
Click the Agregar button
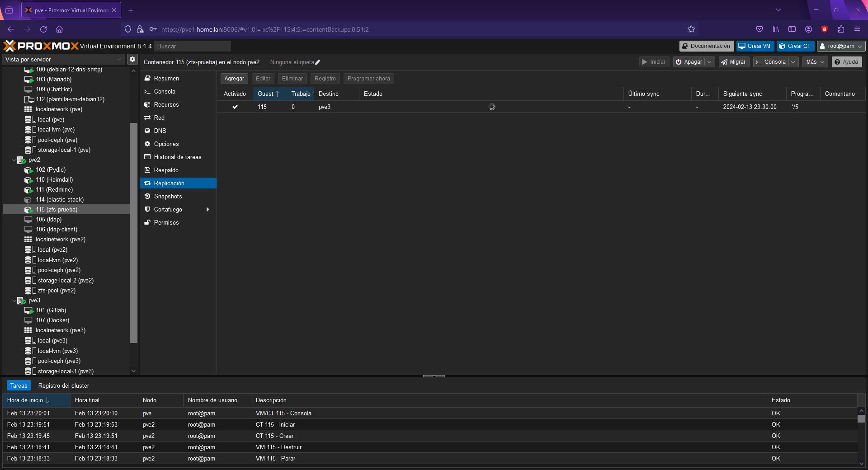click(x=234, y=79)
